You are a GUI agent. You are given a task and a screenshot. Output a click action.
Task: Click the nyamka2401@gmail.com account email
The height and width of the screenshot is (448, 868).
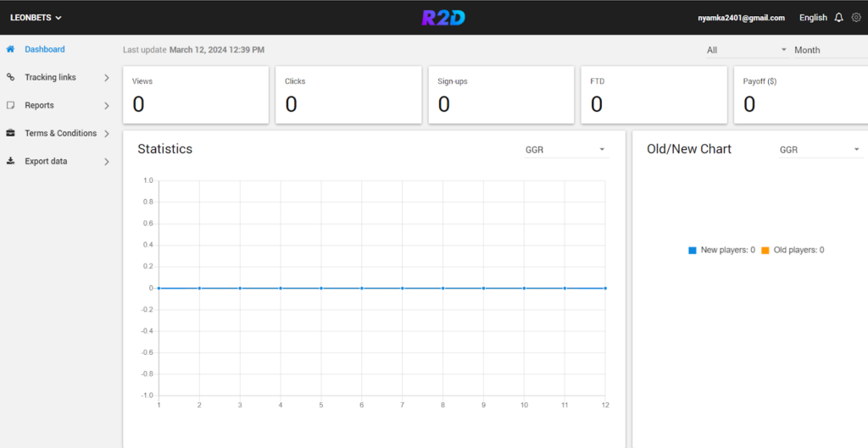coord(741,18)
